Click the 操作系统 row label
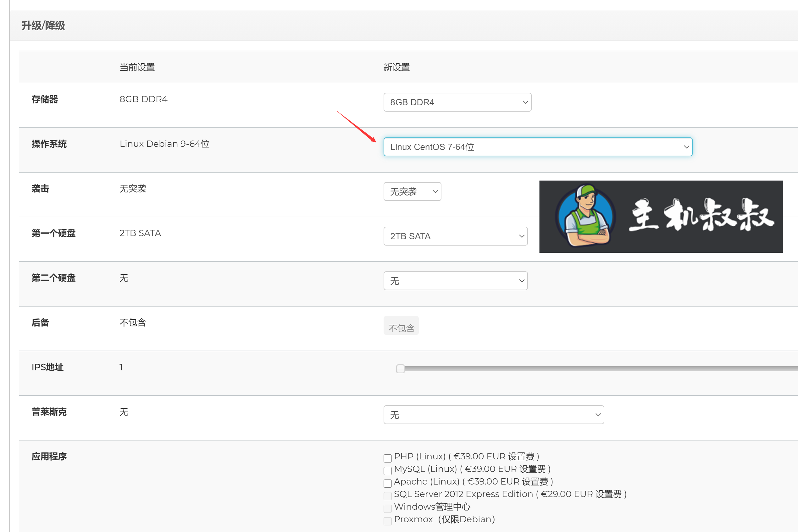Viewport: 798px width, 532px height. coord(49,144)
